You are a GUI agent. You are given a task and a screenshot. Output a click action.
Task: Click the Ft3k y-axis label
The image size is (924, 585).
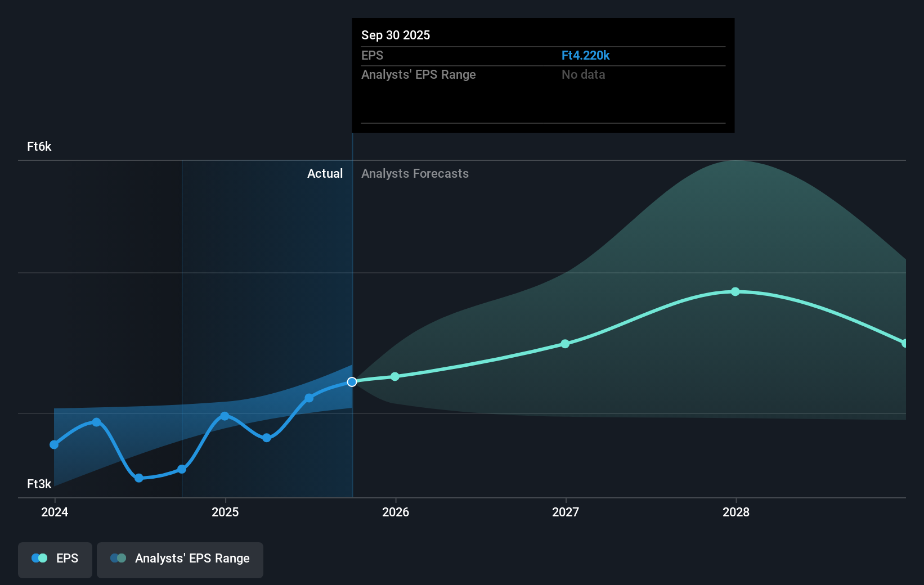coord(39,484)
